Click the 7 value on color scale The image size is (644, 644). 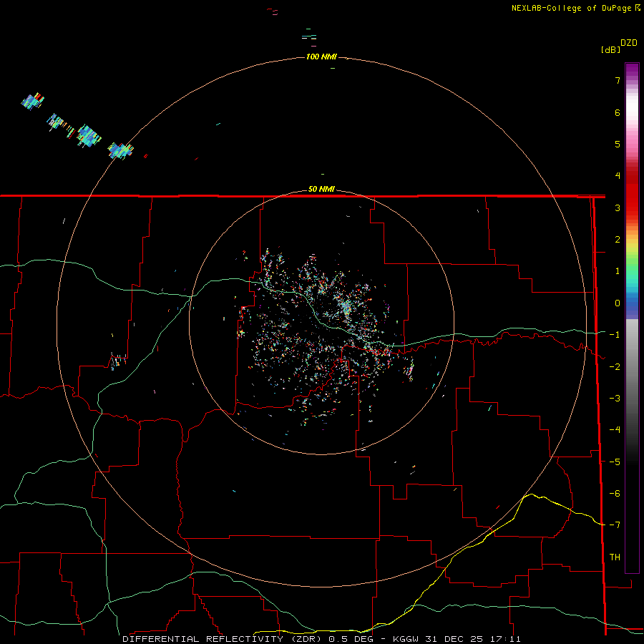pyautogui.click(x=618, y=80)
